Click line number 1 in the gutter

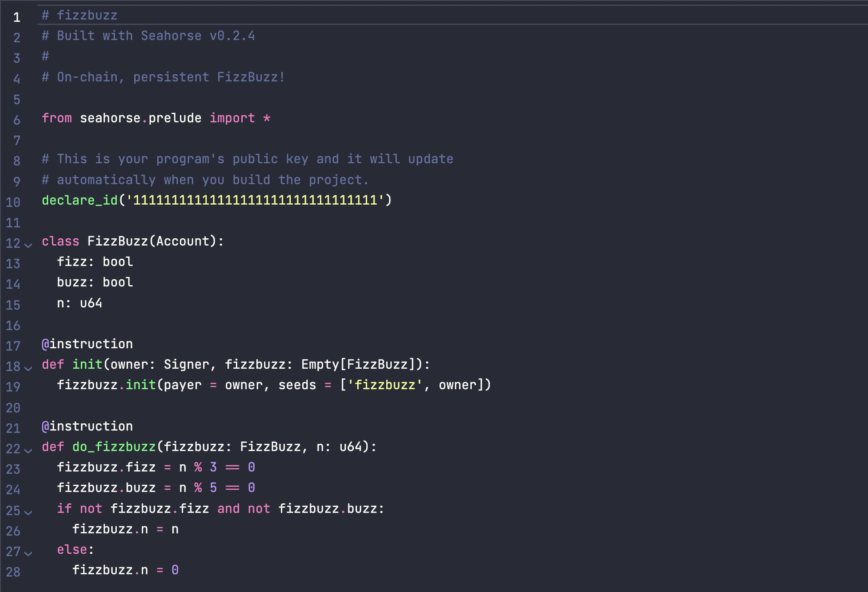point(17,17)
